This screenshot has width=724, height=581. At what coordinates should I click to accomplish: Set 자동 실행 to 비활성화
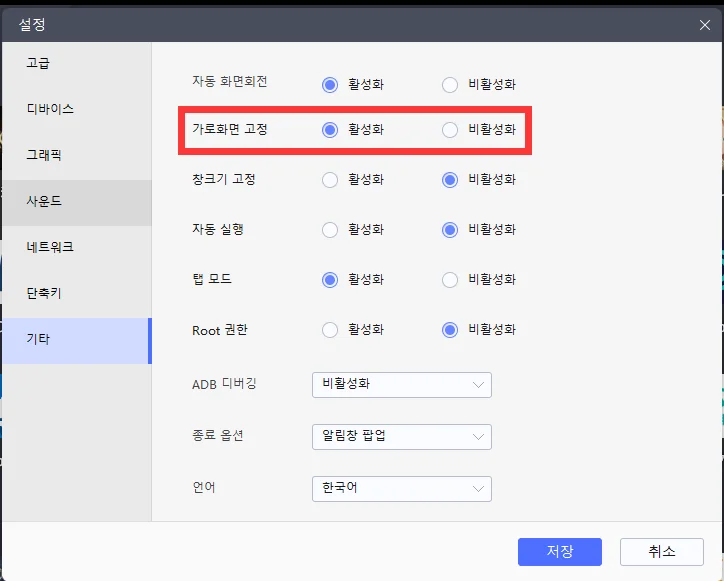point(450,230)
